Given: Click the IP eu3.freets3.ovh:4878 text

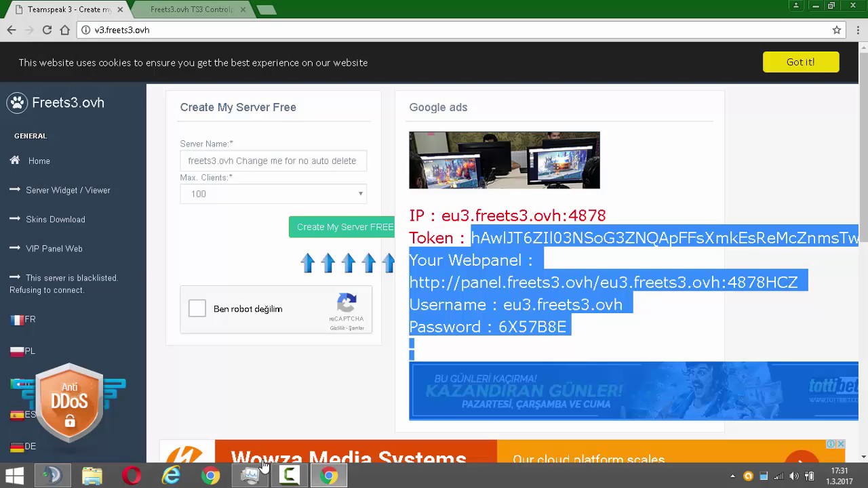Looking at the screenshot, I should click(507, 216).
